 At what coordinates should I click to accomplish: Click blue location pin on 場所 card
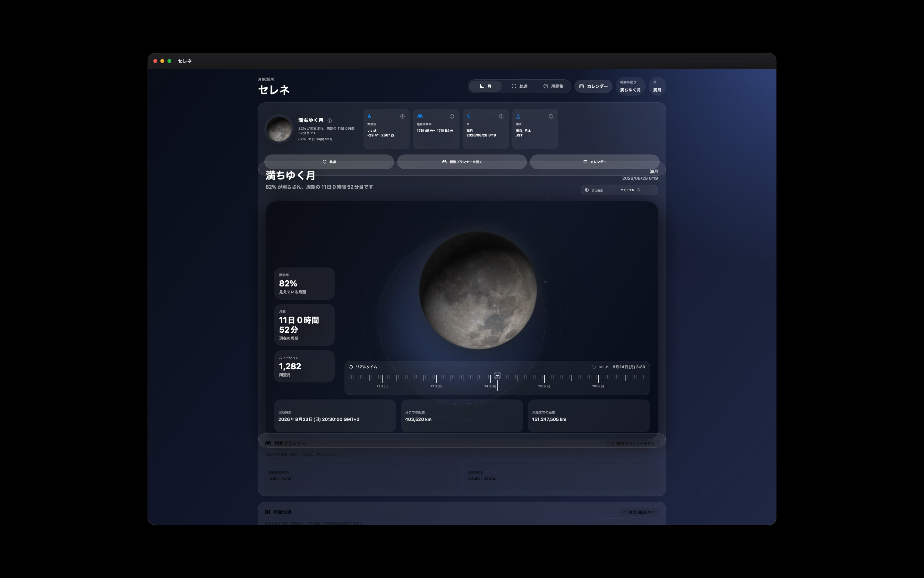coord(518,116)
